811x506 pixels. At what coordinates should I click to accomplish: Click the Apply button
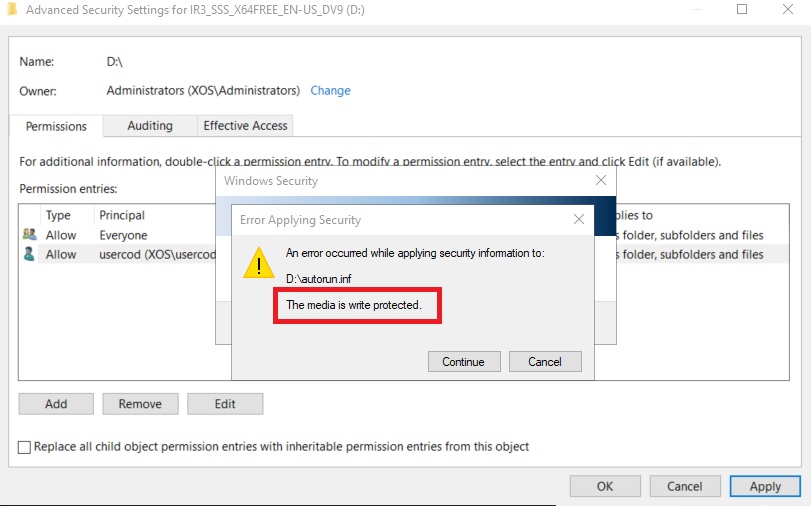point(765,486)
